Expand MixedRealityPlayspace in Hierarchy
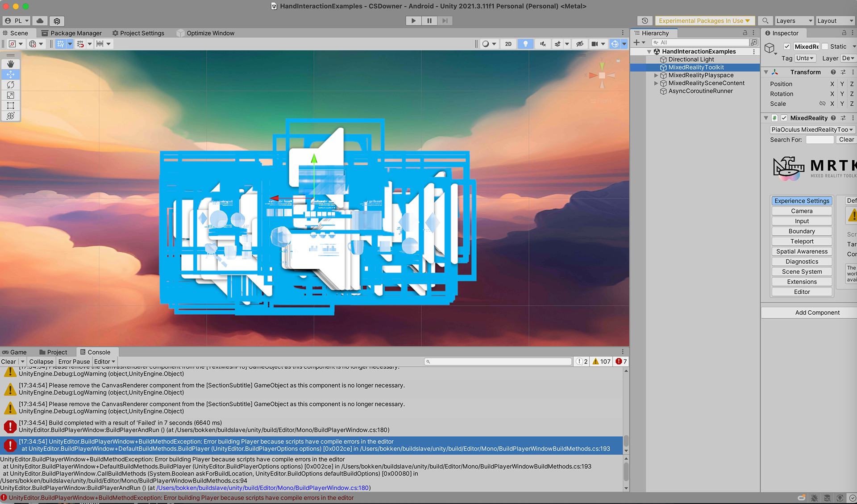The image size is (857, 504). [656, 75]
